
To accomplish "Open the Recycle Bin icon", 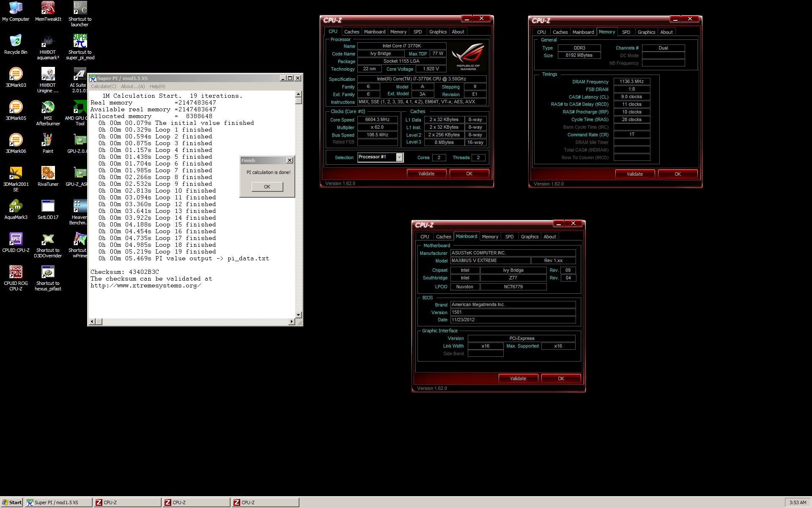I will click(16, 45).
